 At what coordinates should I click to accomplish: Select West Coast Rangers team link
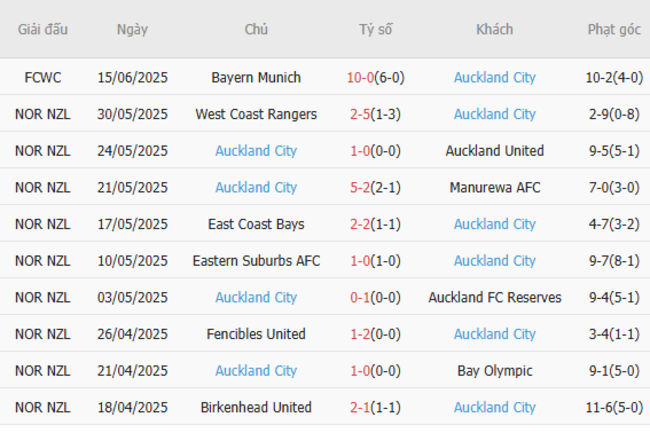pos(256,114)
